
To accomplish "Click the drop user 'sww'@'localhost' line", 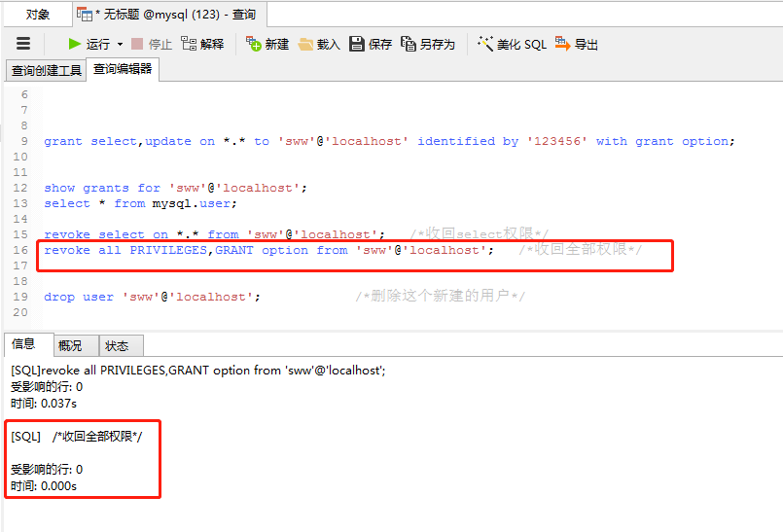I will [x=152, y=297].
